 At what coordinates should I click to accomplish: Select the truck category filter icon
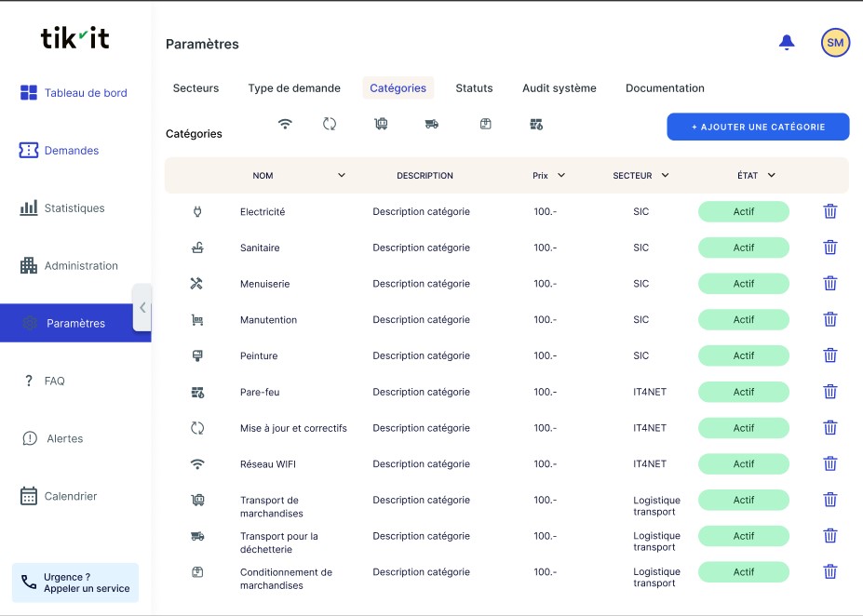(x=431, y=124)
